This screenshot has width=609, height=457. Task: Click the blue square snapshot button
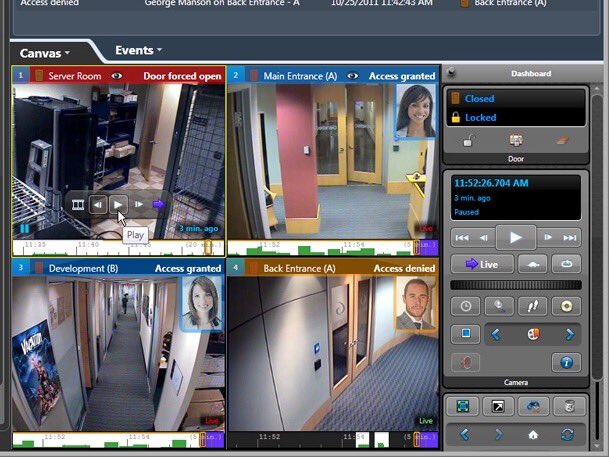click(465, 334)
